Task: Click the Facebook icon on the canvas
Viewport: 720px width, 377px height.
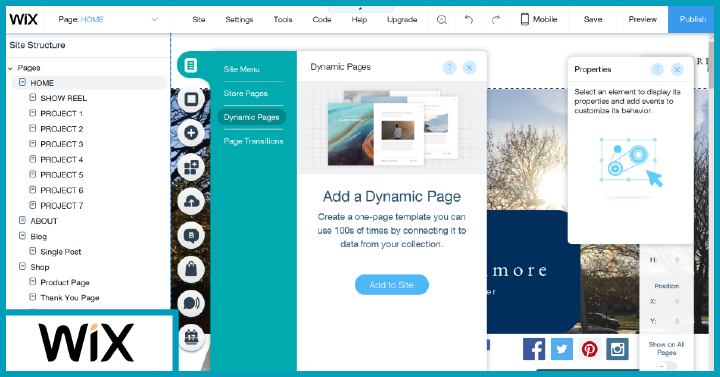Action: coord(534,349)
